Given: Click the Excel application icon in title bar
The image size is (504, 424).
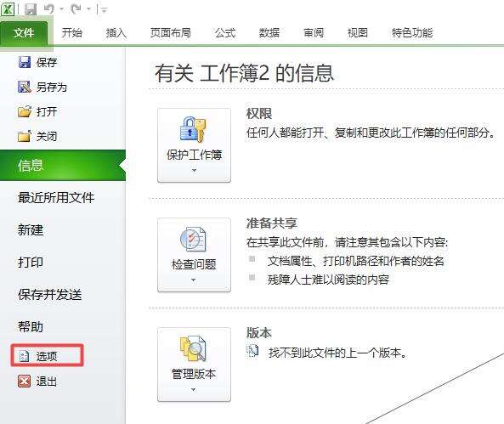Looking at the screenshot, I should click(8, 8).
